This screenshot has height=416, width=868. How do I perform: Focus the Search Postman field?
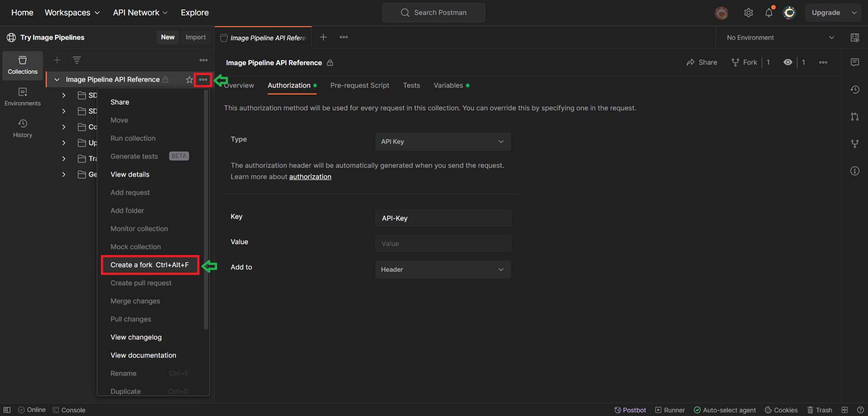[x=433, y=13]
